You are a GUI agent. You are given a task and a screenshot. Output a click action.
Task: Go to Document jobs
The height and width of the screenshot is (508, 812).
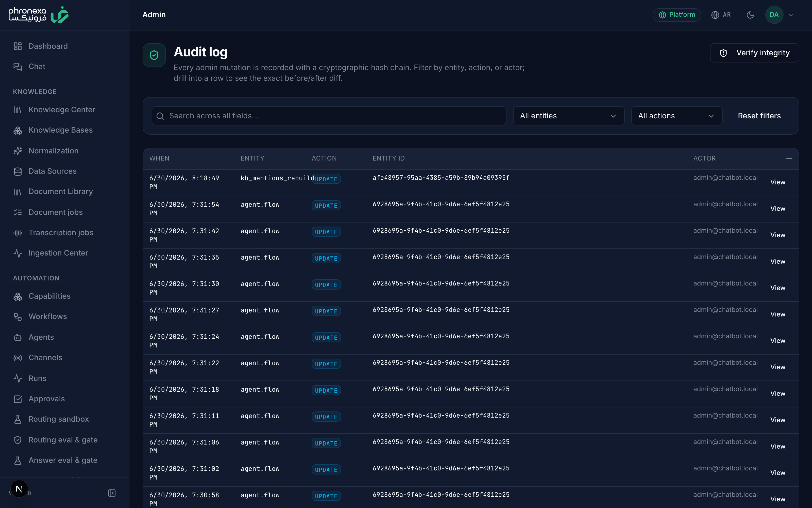tap(55, 212)
